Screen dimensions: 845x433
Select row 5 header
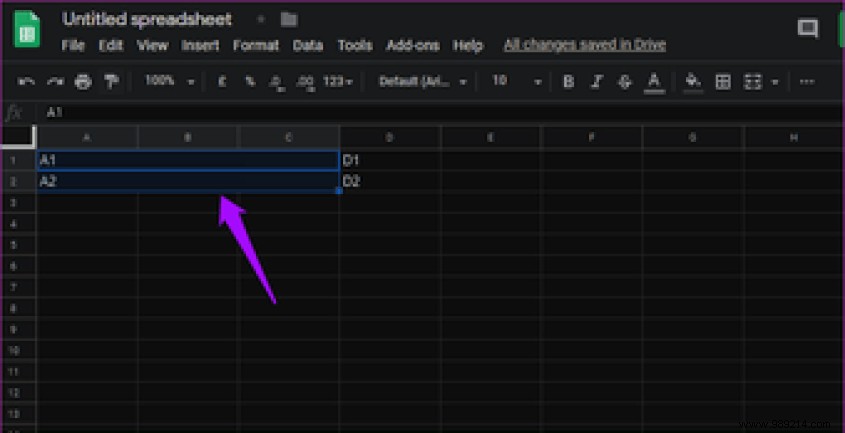pos(18,245)
